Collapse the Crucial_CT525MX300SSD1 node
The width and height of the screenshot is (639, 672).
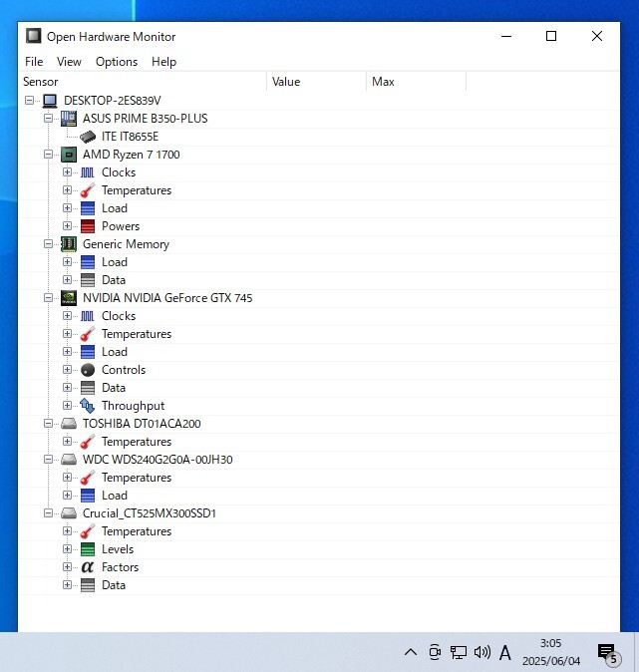pyautogui.click(x=49, y=513)
